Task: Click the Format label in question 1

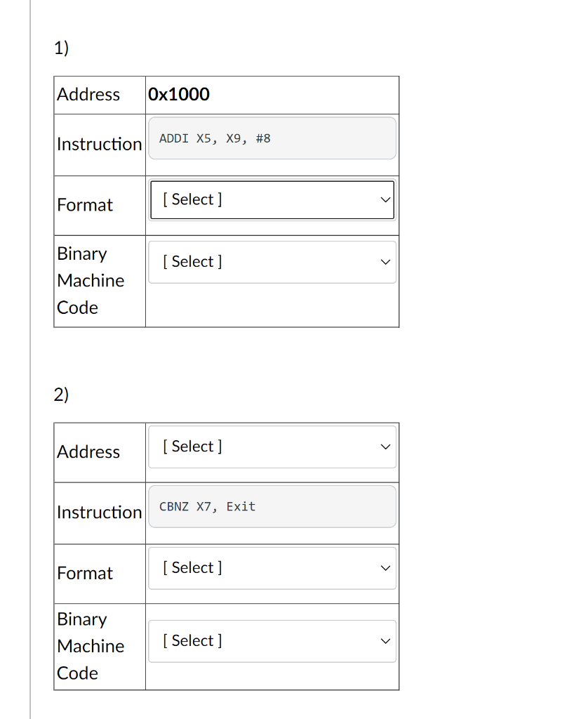Action: [85, 205]
